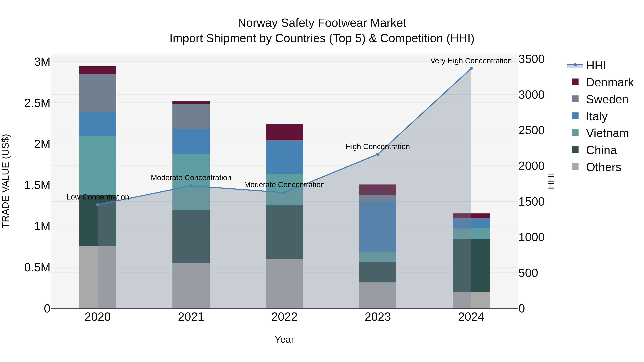The height and width of the screenshot is (362, 644).
Task: Click the 2020 Sweden bar segment
Action: point(98,93)
